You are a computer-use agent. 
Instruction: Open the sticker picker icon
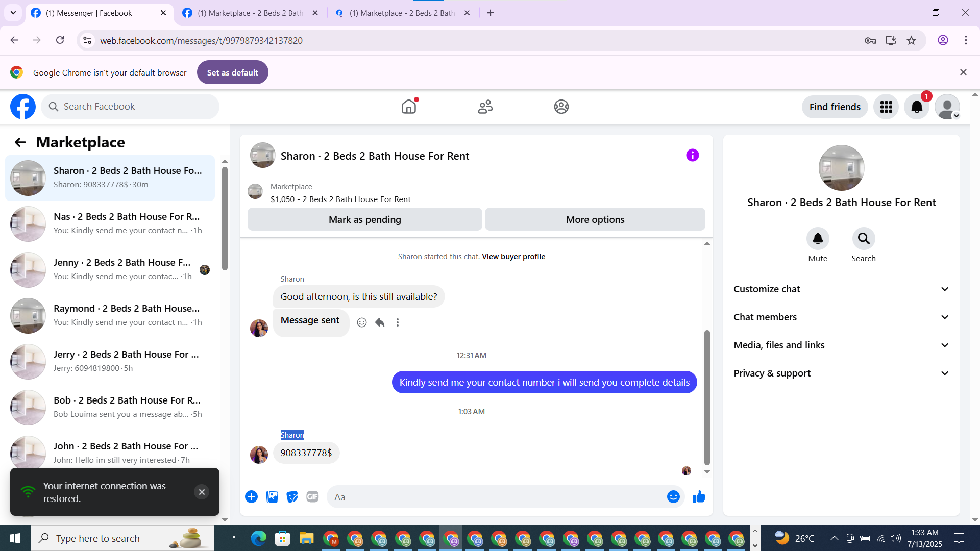point(292,497)
